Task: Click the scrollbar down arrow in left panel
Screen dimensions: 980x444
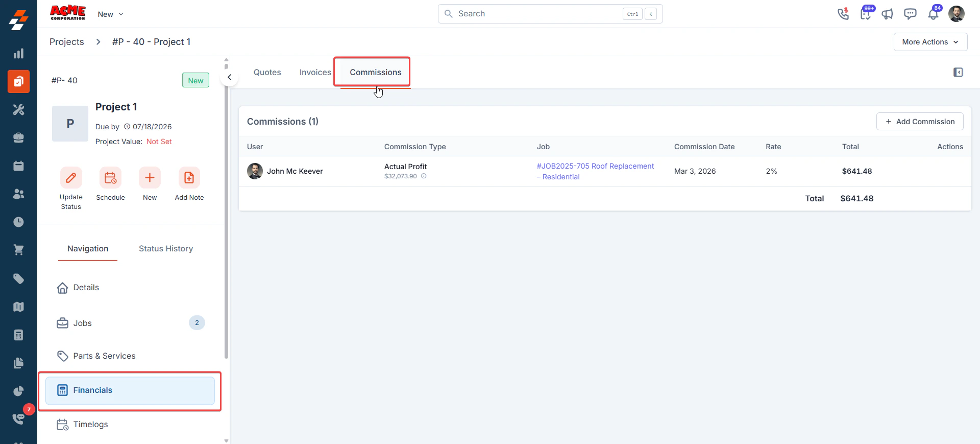Action: 226,440
